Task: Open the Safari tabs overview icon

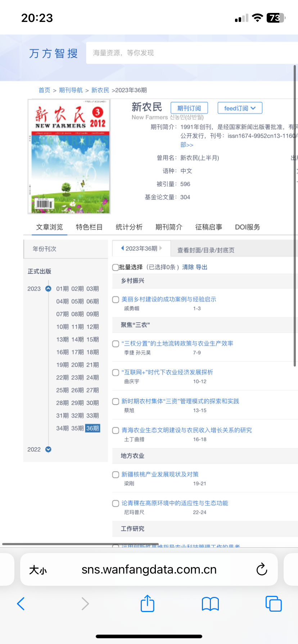Action: click(273, 603)
